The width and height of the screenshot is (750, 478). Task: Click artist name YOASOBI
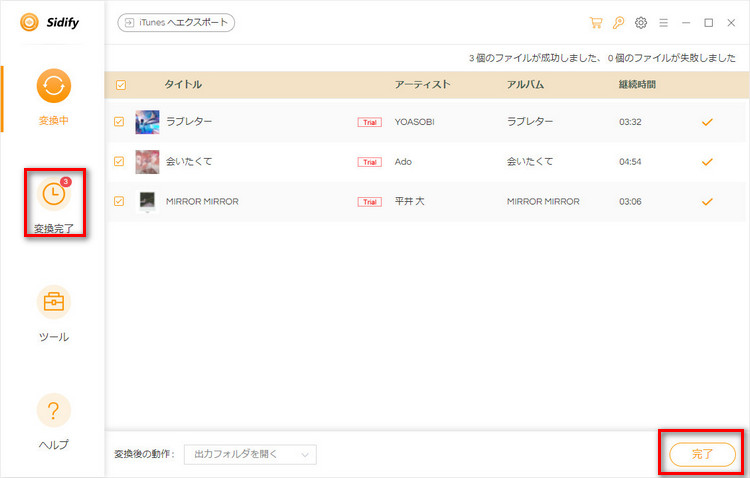point(414,122)
